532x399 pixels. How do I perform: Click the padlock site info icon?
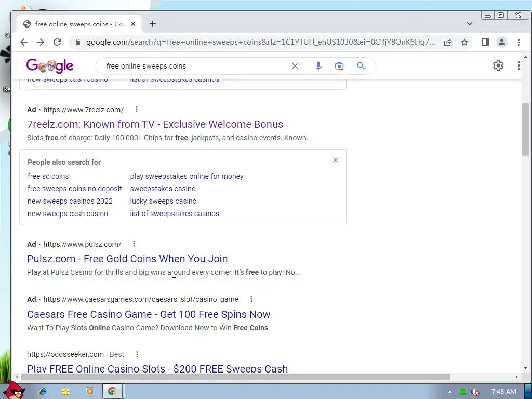pos(78,42)
